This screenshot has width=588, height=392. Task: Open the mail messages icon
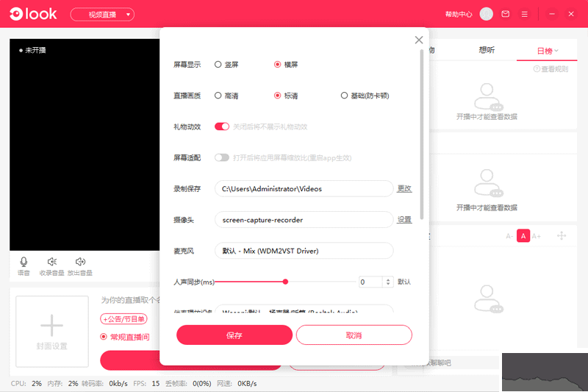click(x=506, y=14)
